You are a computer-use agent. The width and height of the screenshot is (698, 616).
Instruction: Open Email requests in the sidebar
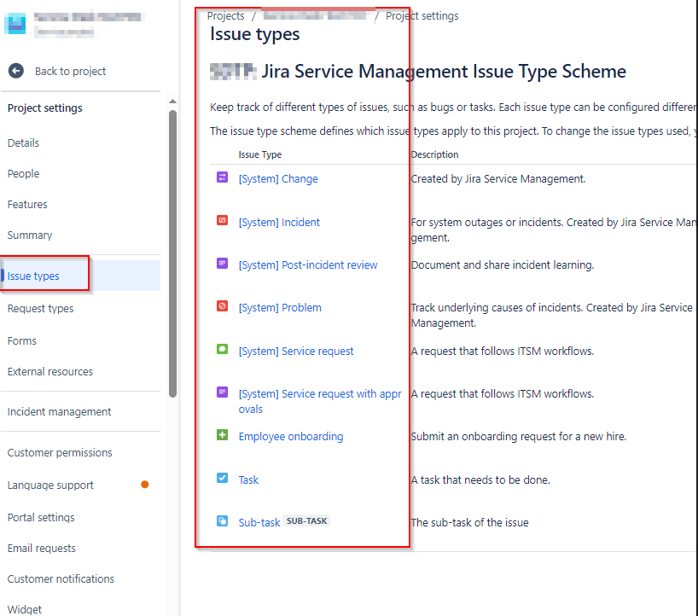[x=42, y=549]
